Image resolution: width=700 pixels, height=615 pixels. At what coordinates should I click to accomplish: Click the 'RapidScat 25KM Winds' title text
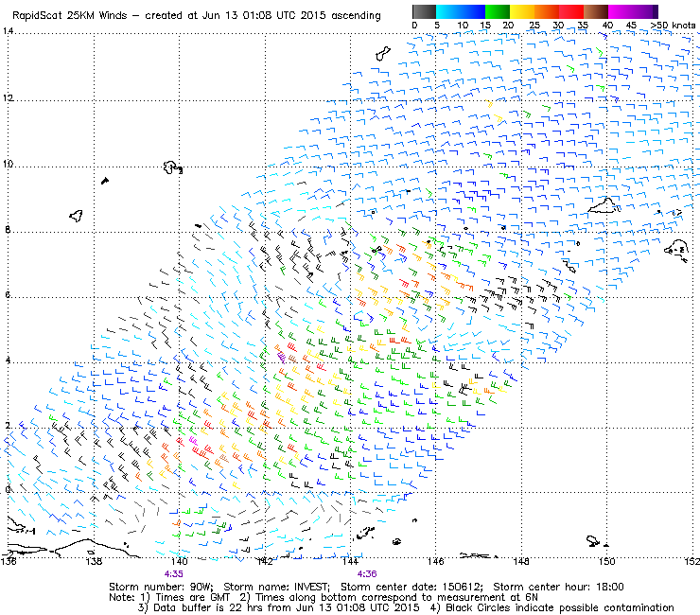tap(72, 16)
